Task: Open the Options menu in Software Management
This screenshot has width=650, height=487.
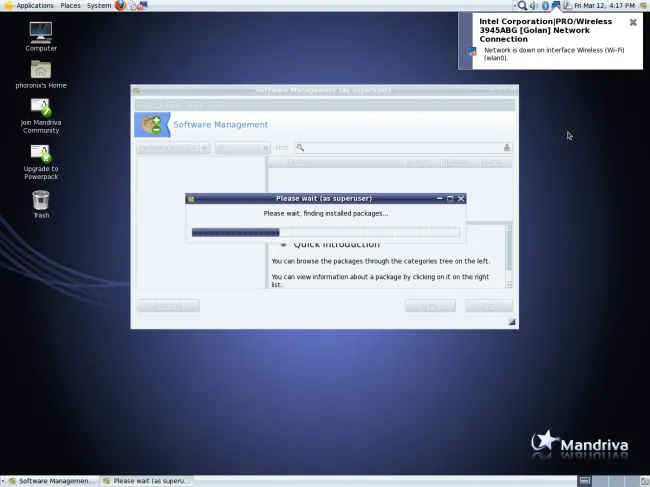Action: pos(168,105)
